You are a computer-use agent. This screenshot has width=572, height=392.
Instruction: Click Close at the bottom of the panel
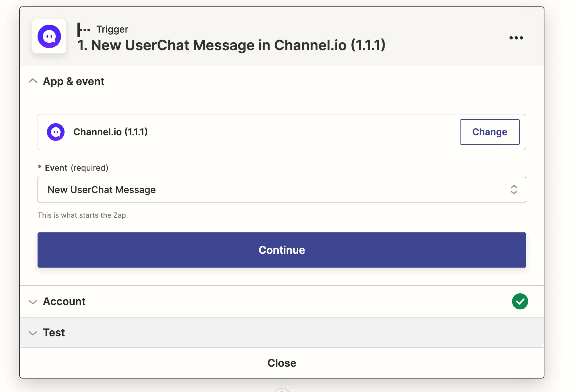pos(282,363)
